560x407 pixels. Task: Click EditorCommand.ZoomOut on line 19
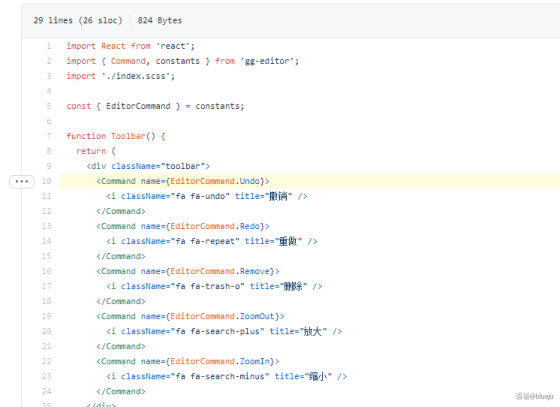[x=222, y=316]
